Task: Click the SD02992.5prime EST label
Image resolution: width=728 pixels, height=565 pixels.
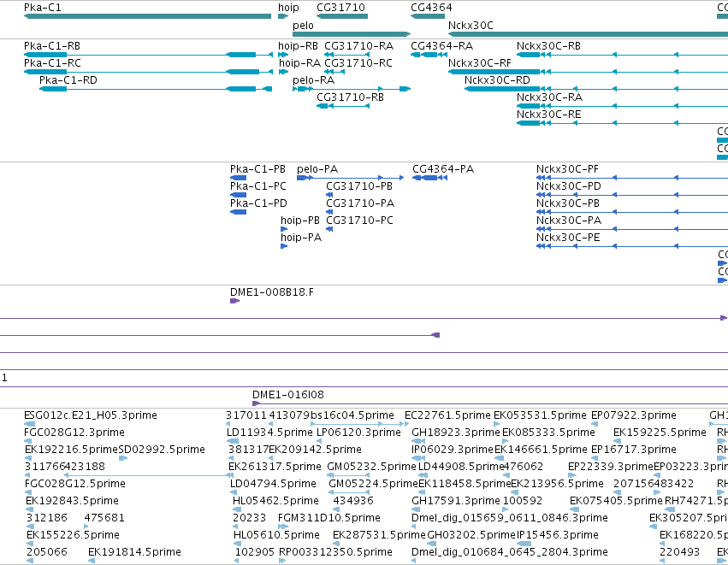Action: pyautogui.click(x=162, y=450)
